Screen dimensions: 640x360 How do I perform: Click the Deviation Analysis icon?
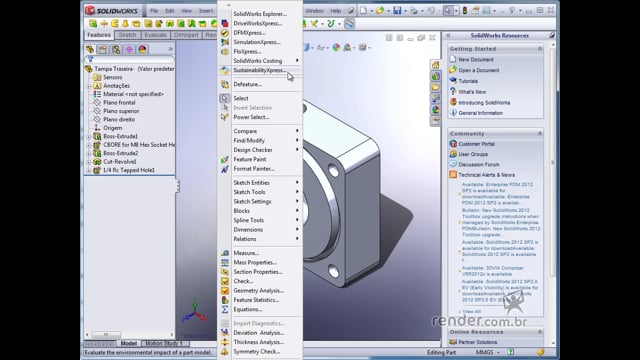[x=225, y=333]
